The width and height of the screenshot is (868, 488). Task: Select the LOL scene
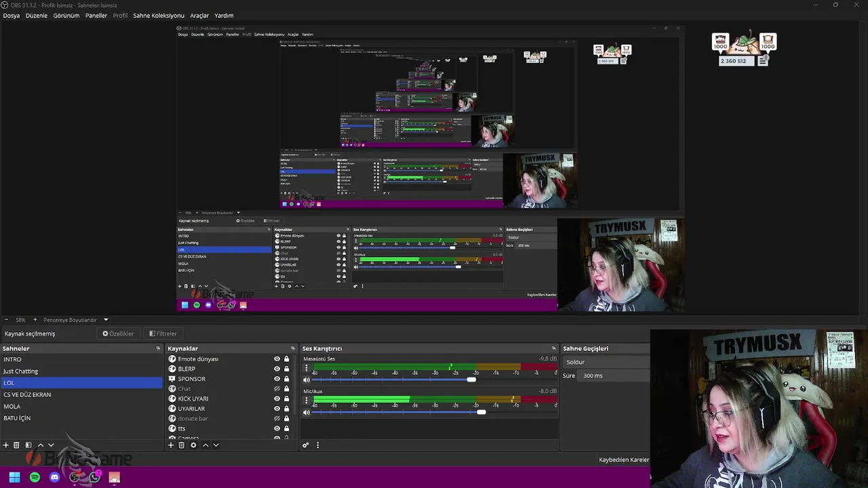click(x=81, y=383)
